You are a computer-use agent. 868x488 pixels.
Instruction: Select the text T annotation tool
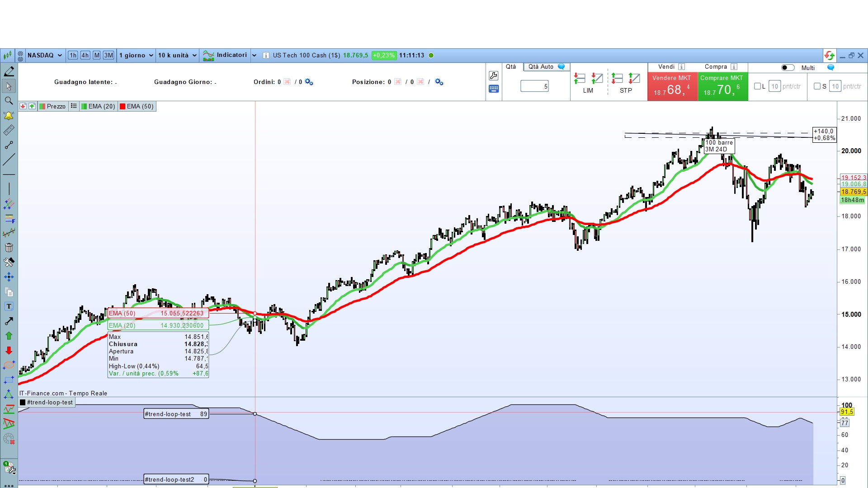click(9, 306)
